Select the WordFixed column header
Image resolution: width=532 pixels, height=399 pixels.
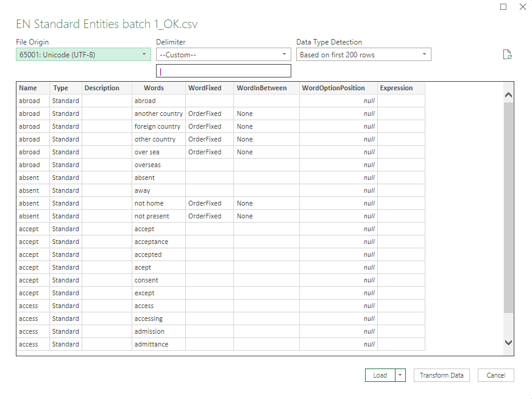tap(205, 88)
